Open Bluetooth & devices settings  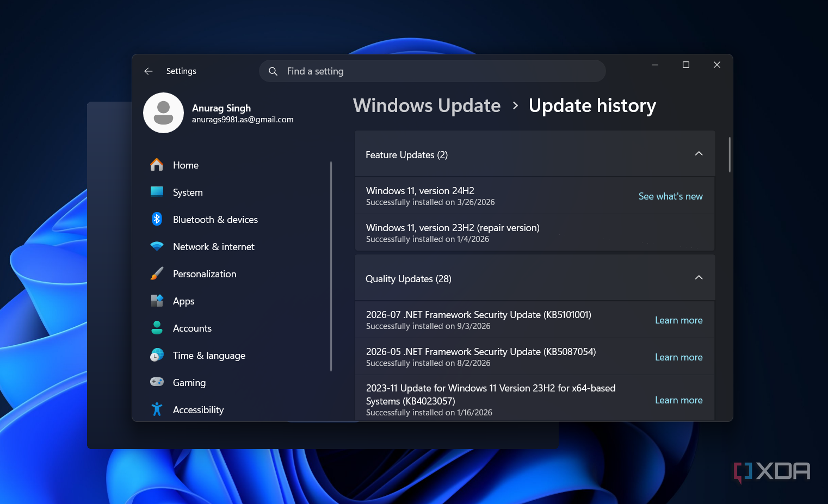pyautogui.click(x=215, y=220)
